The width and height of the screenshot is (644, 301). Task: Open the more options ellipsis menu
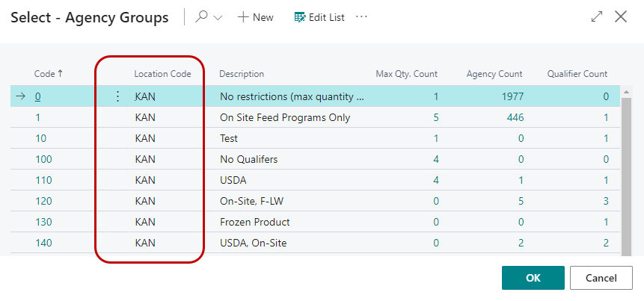pos(362,16)
